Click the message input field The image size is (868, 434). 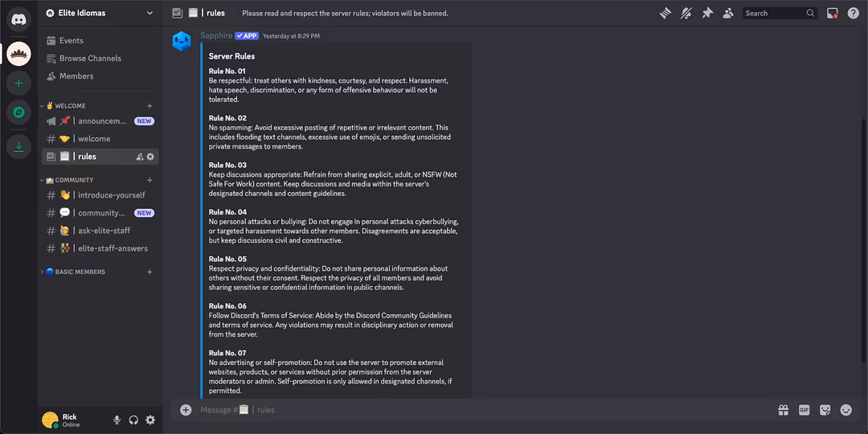coord(482,410)
